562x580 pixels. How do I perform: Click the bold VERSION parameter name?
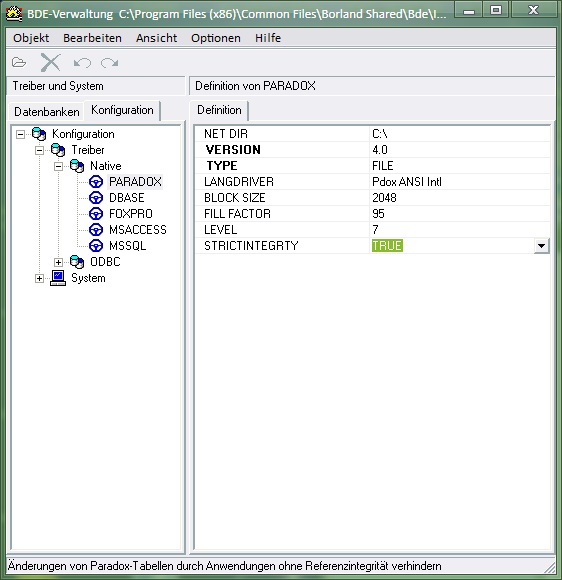(233, 150)
